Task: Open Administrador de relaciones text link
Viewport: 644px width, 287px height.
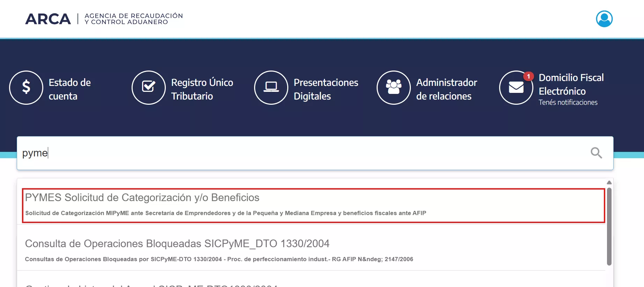Action: click(446, 89)
